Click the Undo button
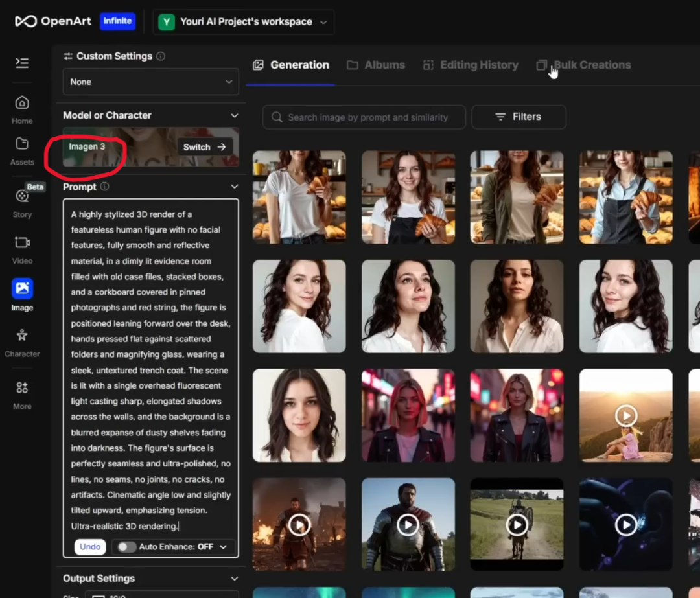The height and width of the screenshot is (598, 700). tap(90, 547)
